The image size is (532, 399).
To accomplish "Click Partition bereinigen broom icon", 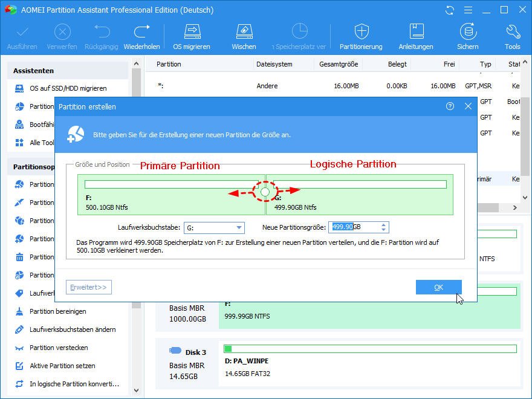I will pos(20,311).
